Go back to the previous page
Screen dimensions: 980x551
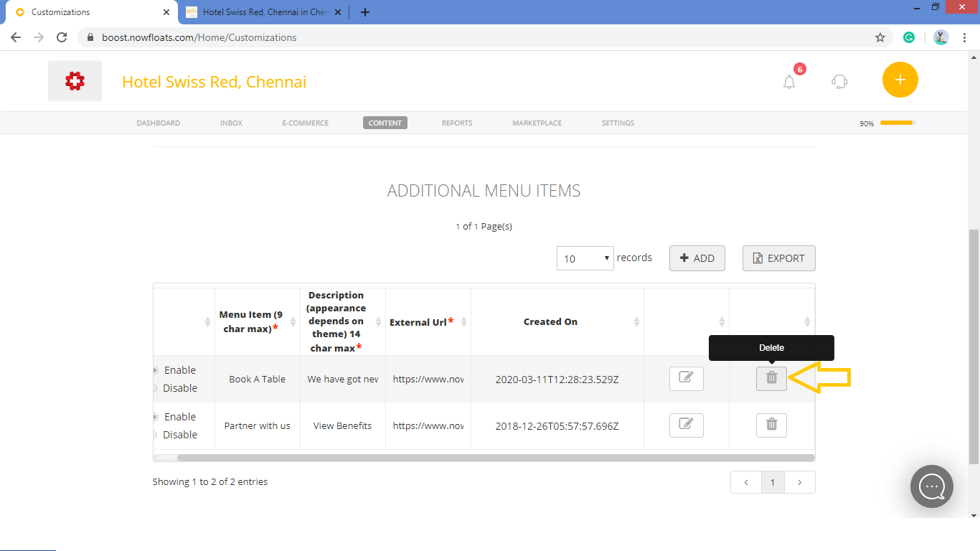(x=16, y=37)
